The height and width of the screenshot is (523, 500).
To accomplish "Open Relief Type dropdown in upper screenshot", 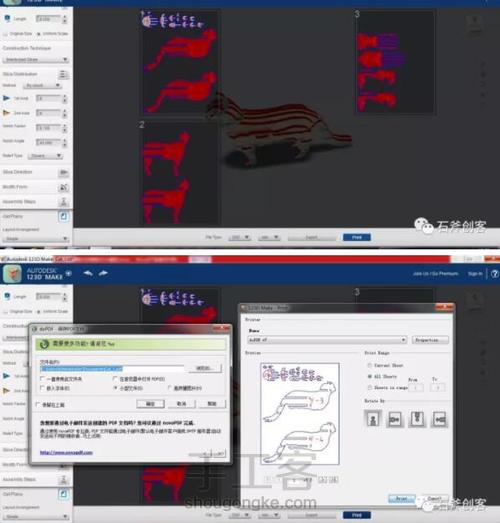I will [45, 156].
